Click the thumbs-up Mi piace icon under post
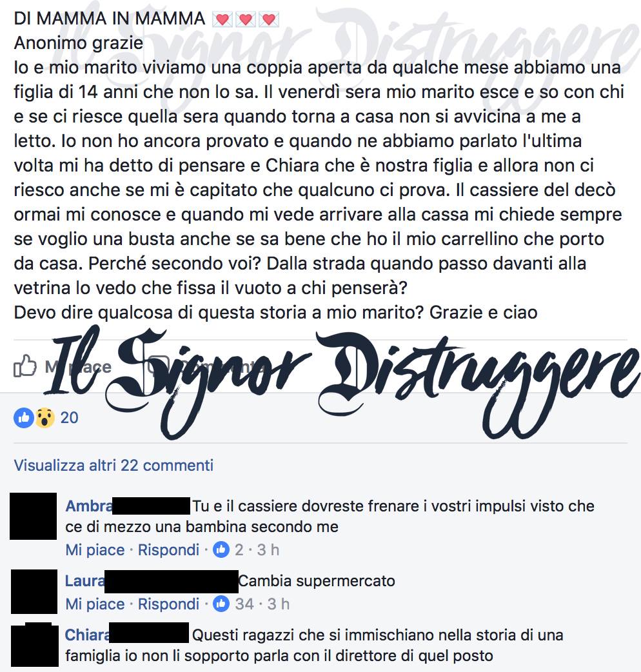Viewport: 641px width, 672px height. [25, 366]
